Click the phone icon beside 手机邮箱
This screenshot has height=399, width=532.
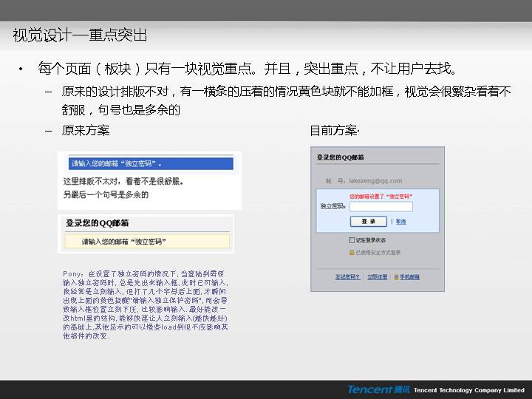tap(395, 277)
